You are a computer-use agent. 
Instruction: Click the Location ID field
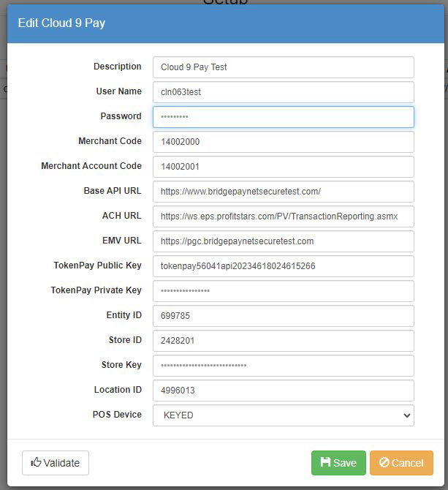283,391
